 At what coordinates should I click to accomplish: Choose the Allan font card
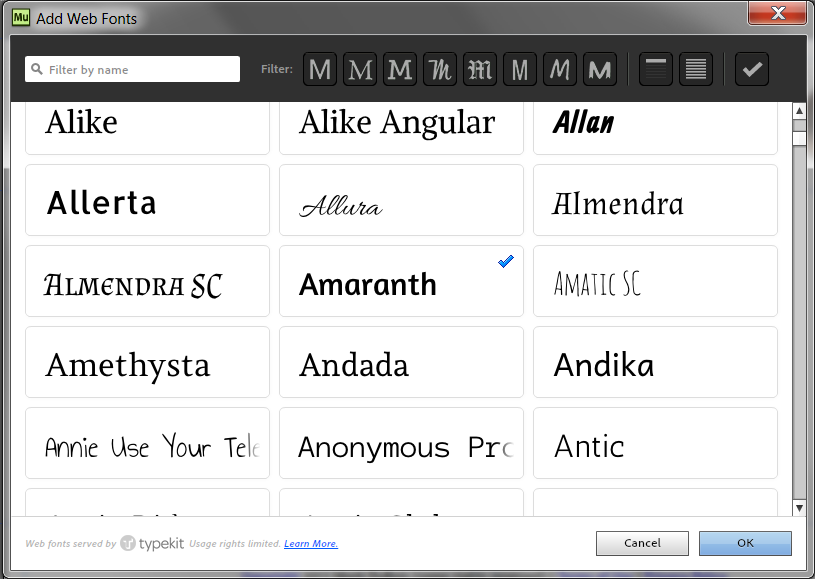[655, 128]
